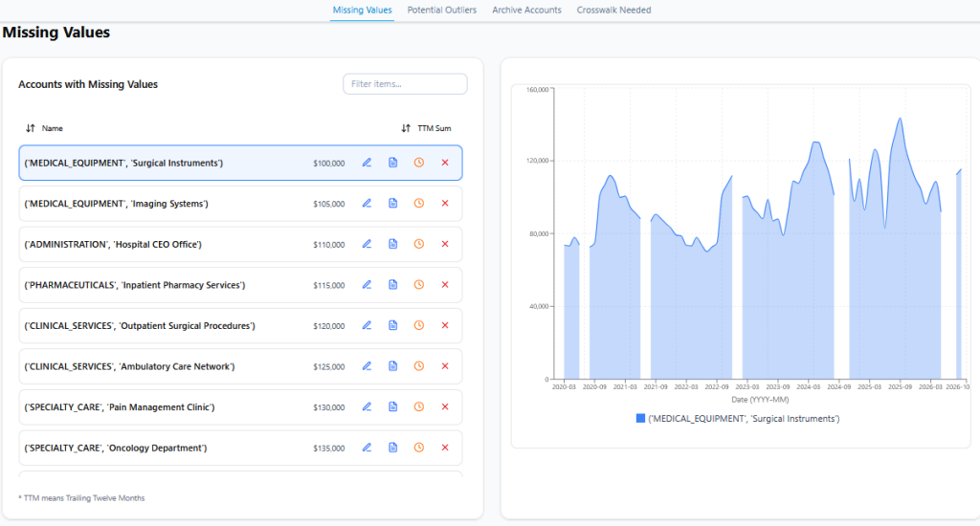Focus the Filter items search field
The width and height of the screenshot is (980, 526).
(405, 84)
